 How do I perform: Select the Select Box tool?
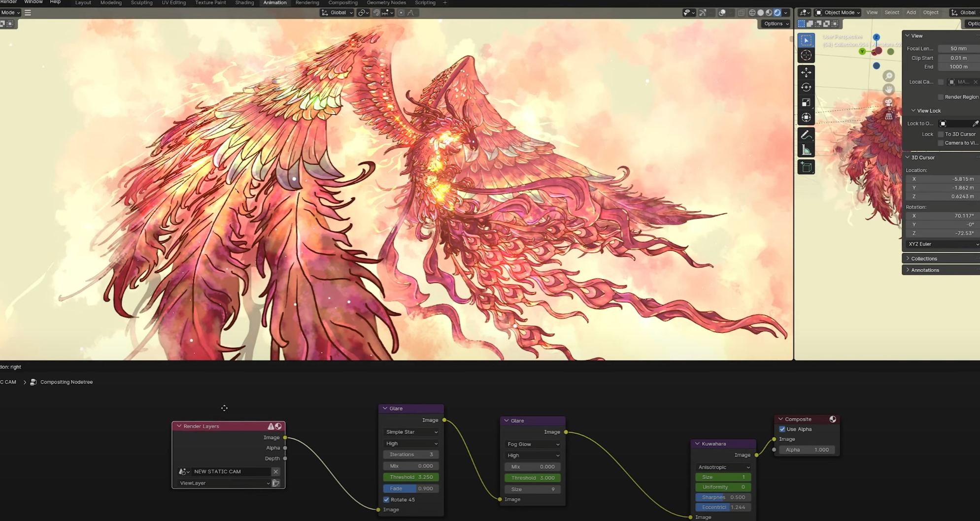coord(806,40)
